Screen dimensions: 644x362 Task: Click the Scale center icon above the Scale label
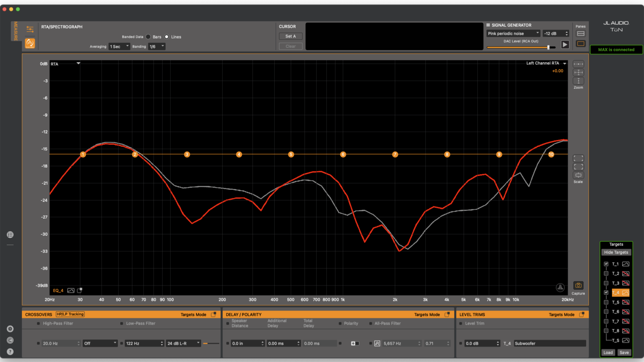tap(578, 175)
